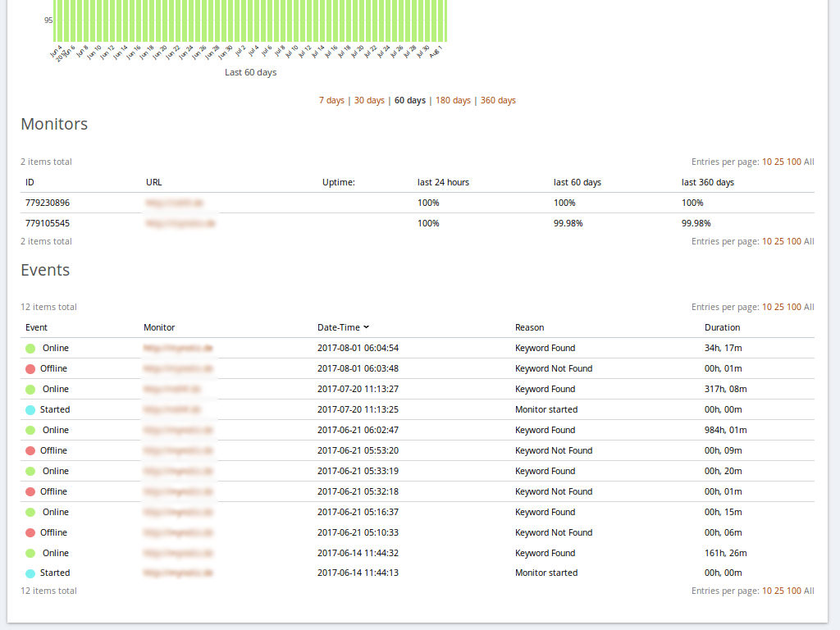Click the Duration column header
This screenshot has height=630, width=840.
click(x=722, y=327)
